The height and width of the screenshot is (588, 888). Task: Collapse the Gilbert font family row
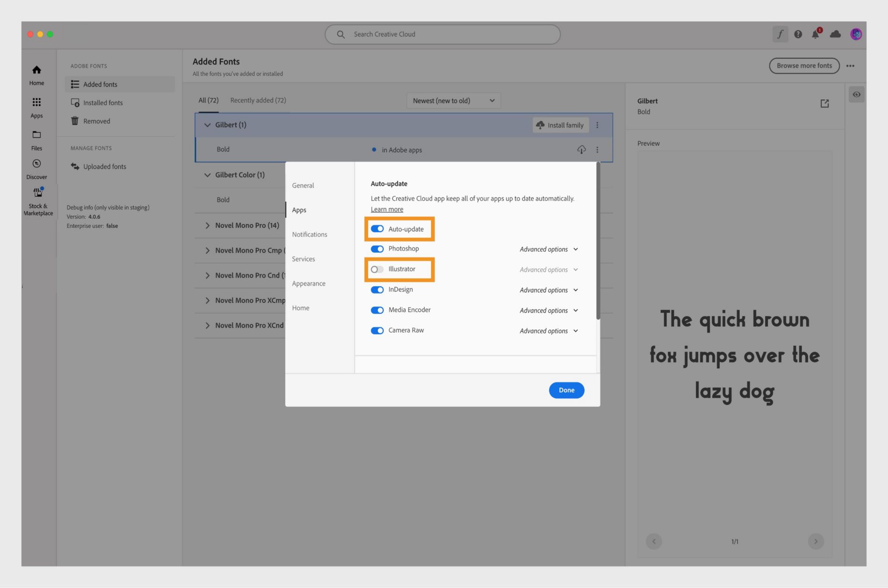pyautogui.click(x=207, y=125)
